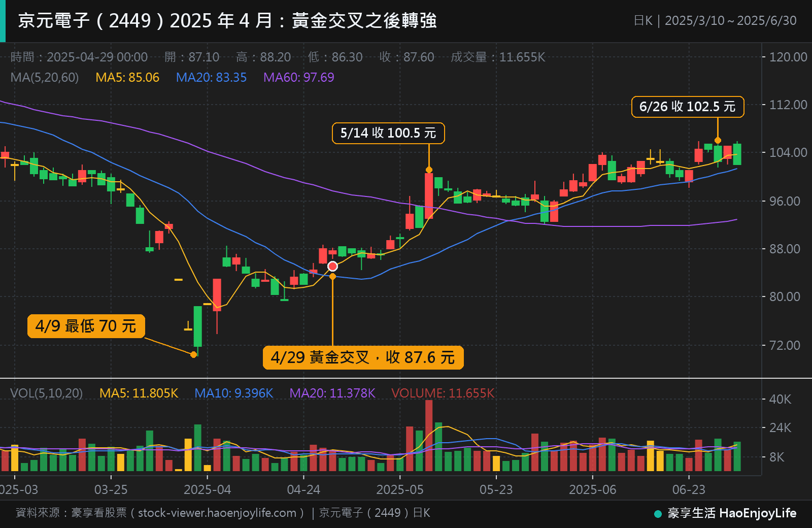812x528 pixels.
Task: Click the orange dot at the 4/9 low
Action: tap(193, 354)
